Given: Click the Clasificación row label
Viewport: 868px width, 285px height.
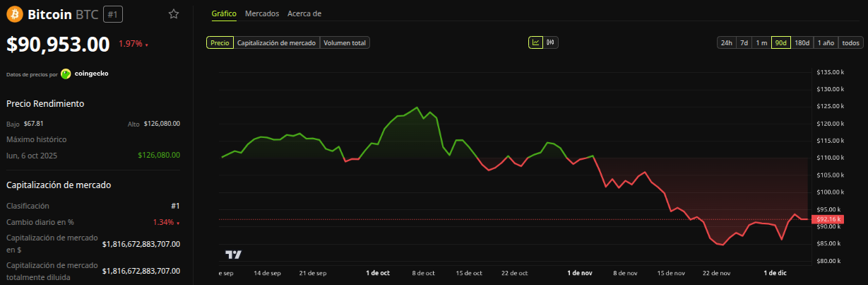Looking at the screenshot, I should click(28, 206).
